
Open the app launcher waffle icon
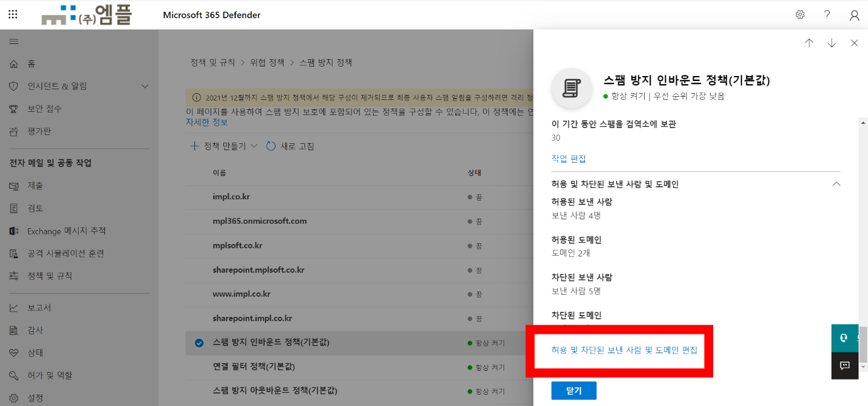pos(13,14)
